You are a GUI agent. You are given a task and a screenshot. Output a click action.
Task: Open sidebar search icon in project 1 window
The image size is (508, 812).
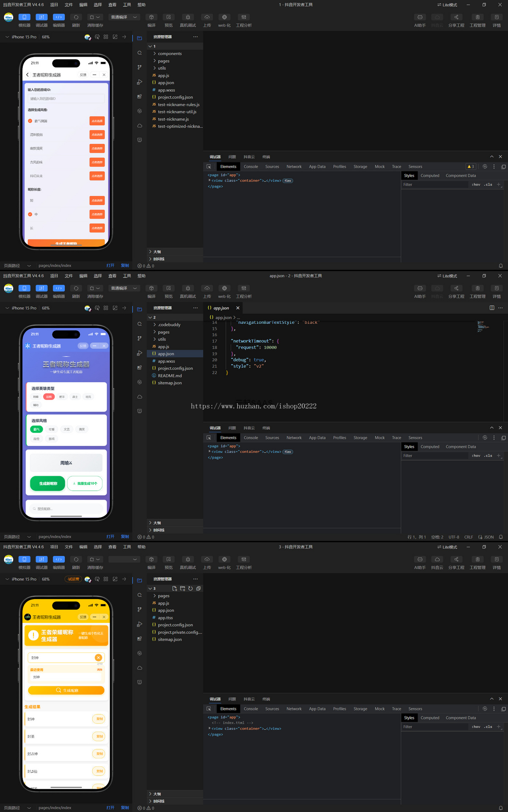[140, 53]
